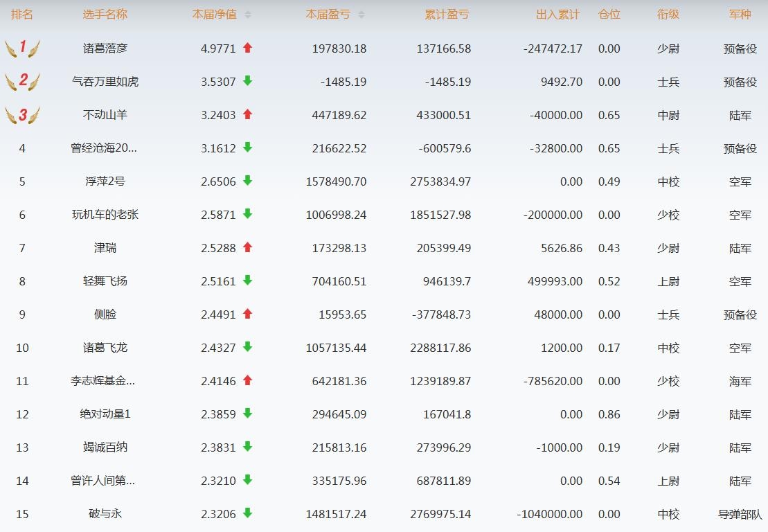
Task: Click green down arrow in 浮萍2号 row
Action: point(248,181)
